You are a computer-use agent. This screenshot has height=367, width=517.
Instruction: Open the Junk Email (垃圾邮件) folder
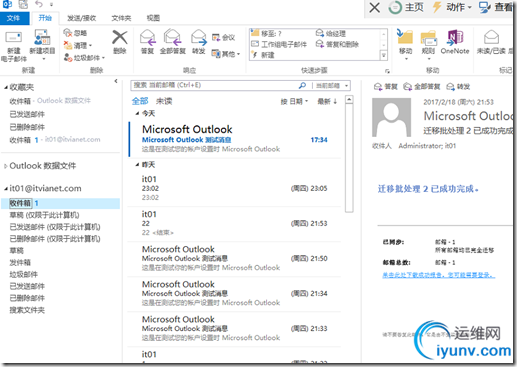pos(24,274)
